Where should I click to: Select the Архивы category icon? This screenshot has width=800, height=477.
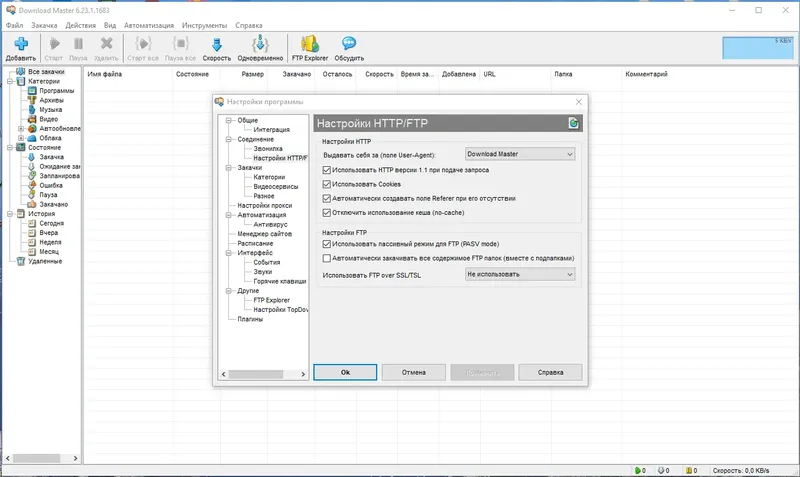point(32,100)
